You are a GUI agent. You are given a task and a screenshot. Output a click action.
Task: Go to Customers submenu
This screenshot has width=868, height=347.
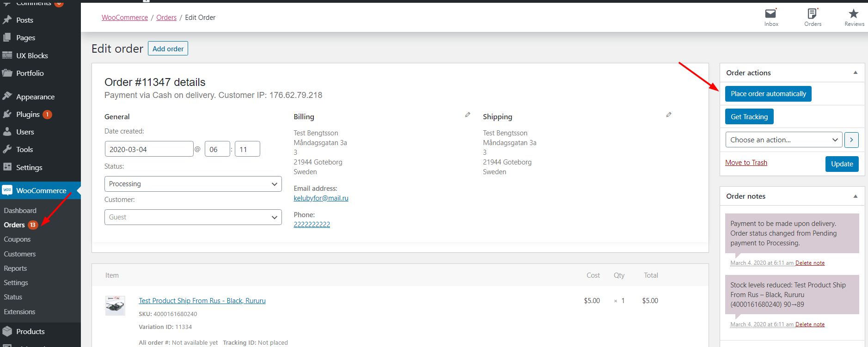click(19, 254)
